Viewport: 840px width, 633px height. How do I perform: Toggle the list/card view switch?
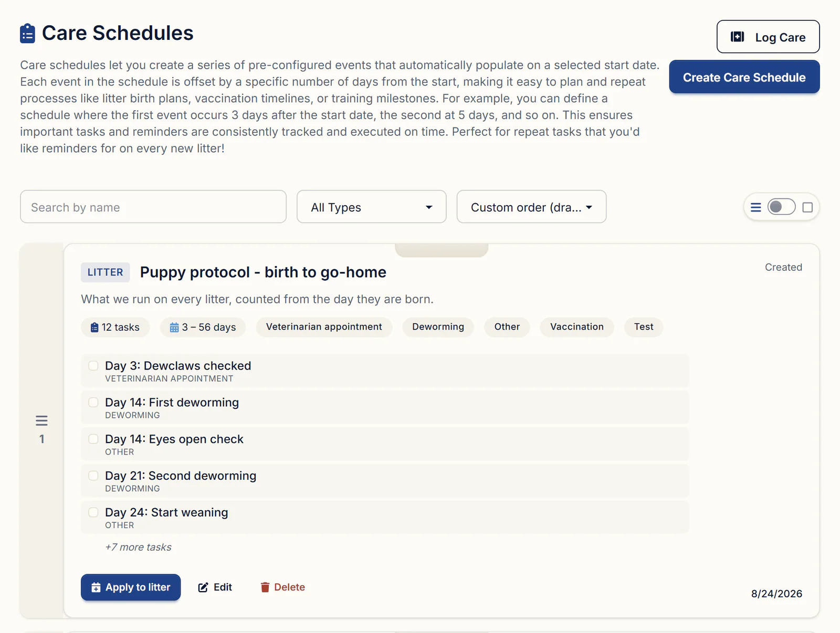click(781, 207)
